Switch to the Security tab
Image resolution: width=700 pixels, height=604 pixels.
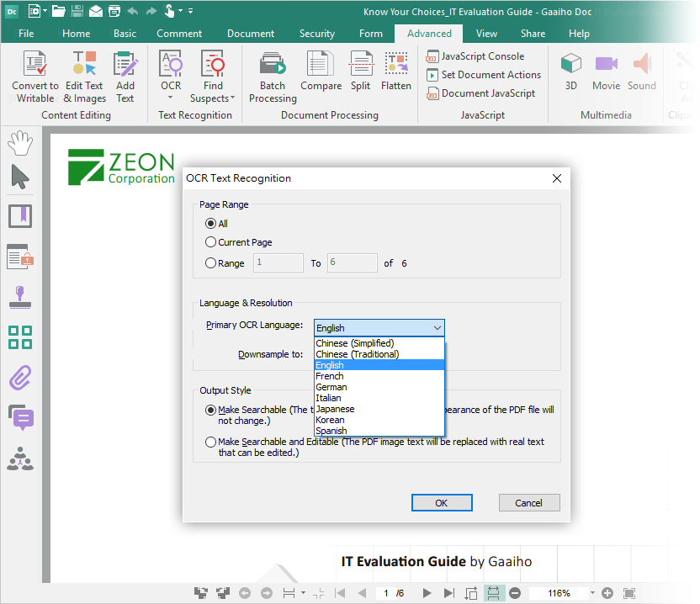coord(317,34)
